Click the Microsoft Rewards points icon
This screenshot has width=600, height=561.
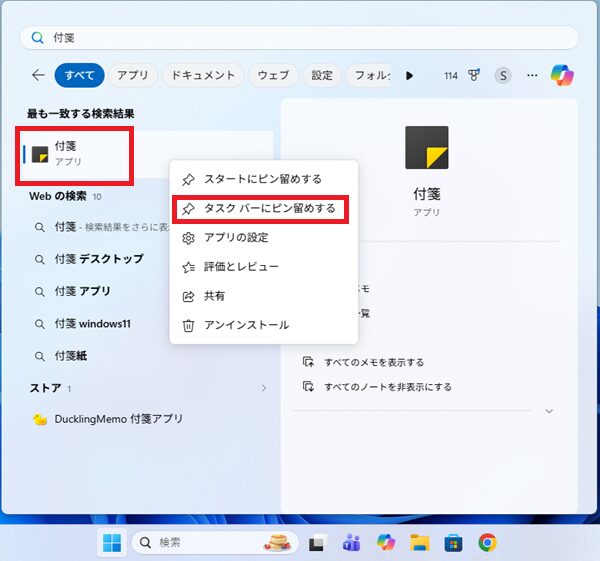click(474, 75)
